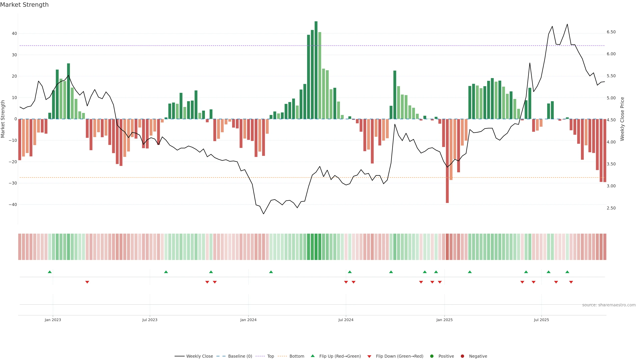Viewport: 644px width, 362px height.
Task: Click Flip Up green triangle legend icon
Action: click(x=312, y=356)
